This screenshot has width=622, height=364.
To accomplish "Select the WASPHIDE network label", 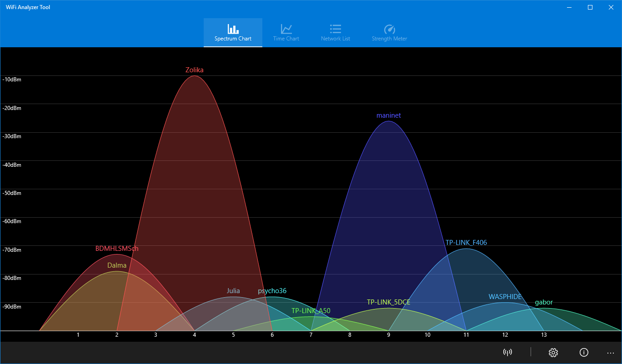I will [x=505, y=296].
